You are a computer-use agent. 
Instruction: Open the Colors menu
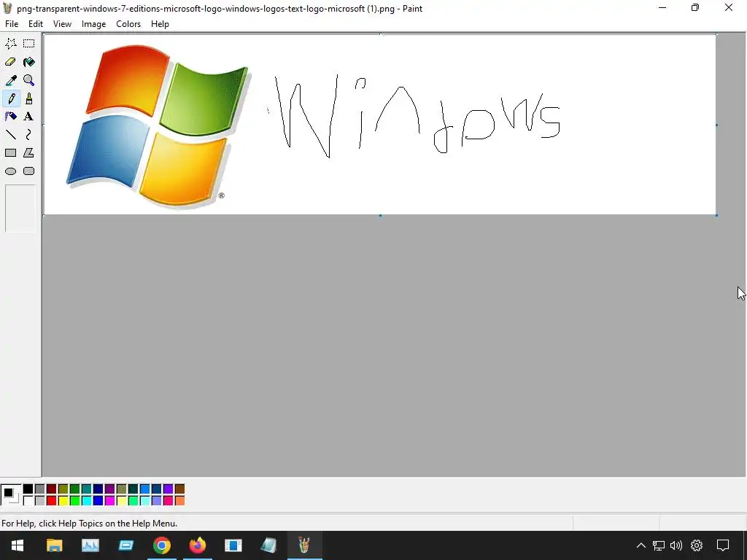(128, 24)
